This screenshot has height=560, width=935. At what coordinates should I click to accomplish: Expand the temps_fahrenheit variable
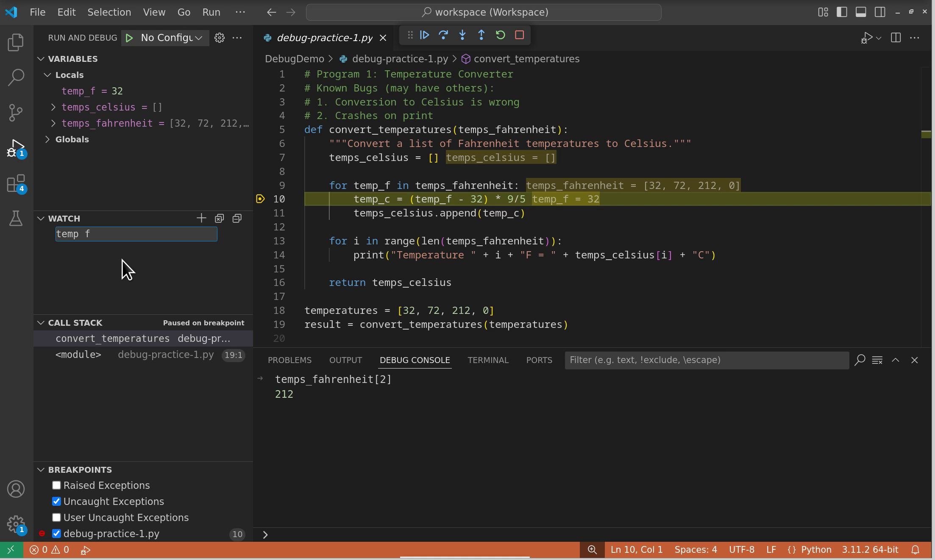53,123
